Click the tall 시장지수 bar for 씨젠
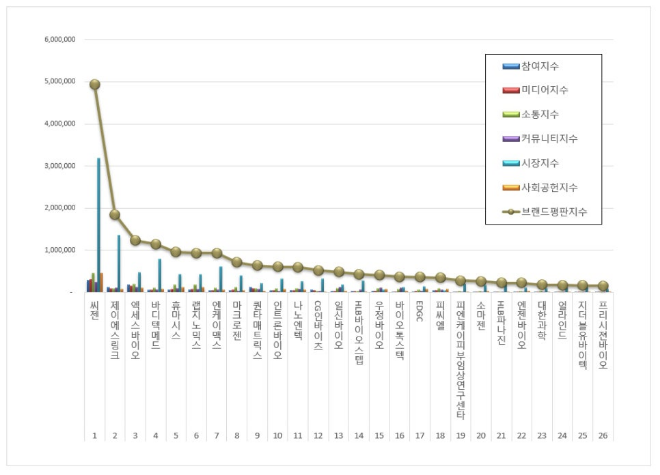 [98, 225]
